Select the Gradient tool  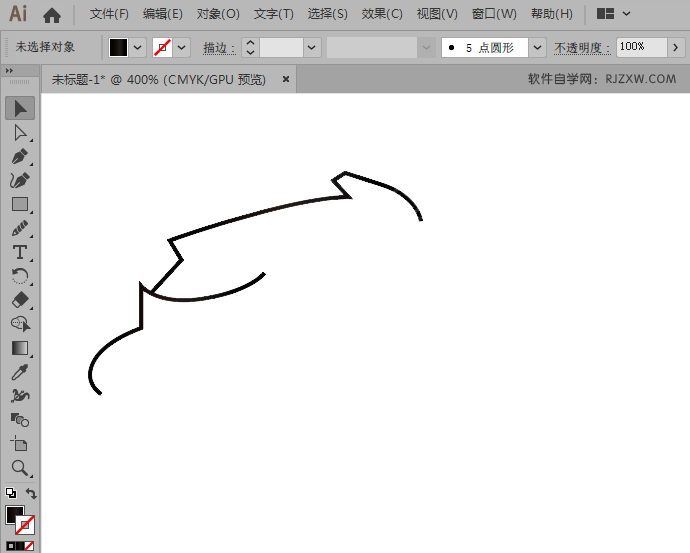click(x=20, y=348)
